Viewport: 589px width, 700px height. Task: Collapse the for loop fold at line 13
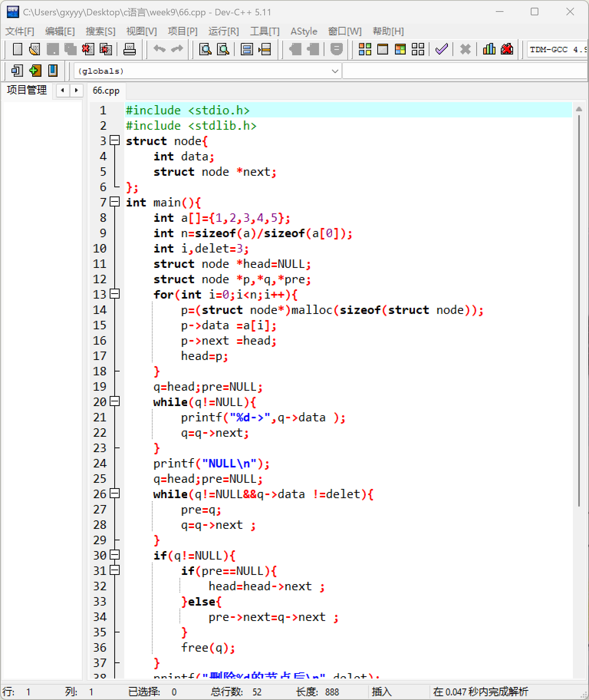pos(115,294)
